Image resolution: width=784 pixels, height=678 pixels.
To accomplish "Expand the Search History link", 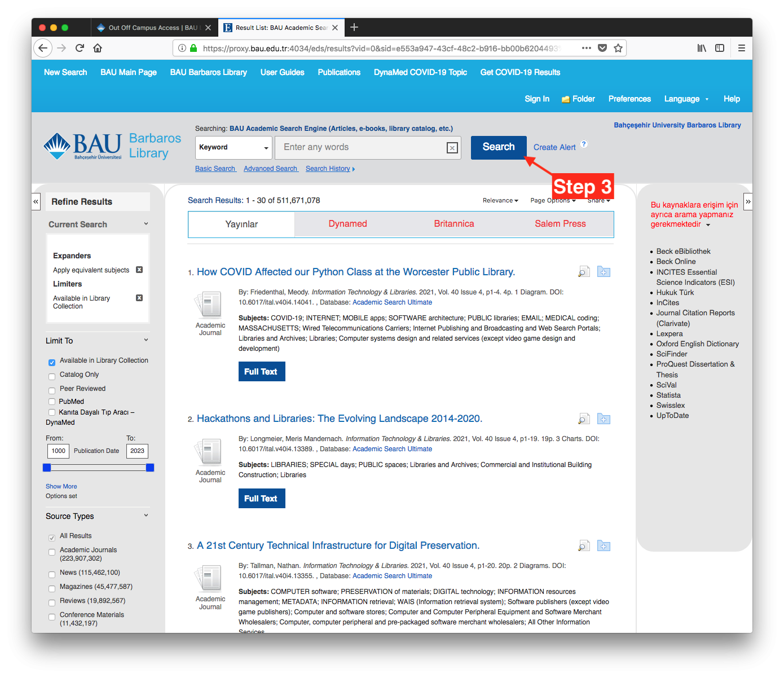I will (330, 169).
